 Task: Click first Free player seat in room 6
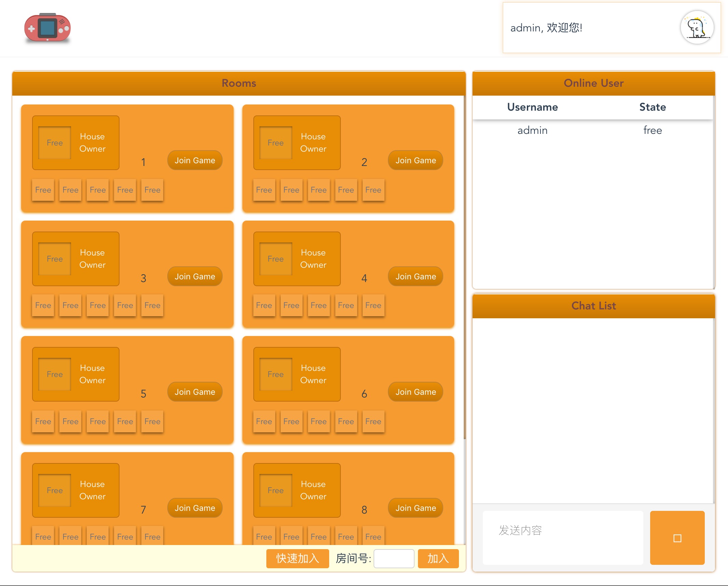(264, 421)
